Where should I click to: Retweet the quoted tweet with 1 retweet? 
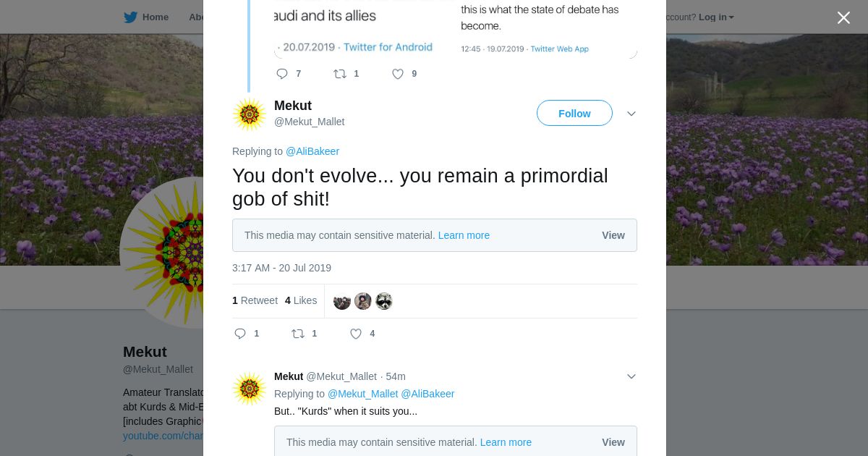pos(340,74)
